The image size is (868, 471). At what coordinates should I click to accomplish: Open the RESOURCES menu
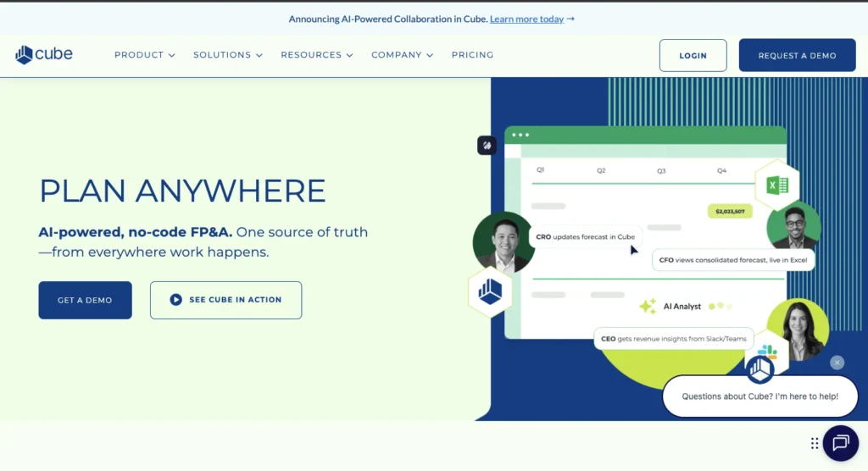[x=317, y=55]
